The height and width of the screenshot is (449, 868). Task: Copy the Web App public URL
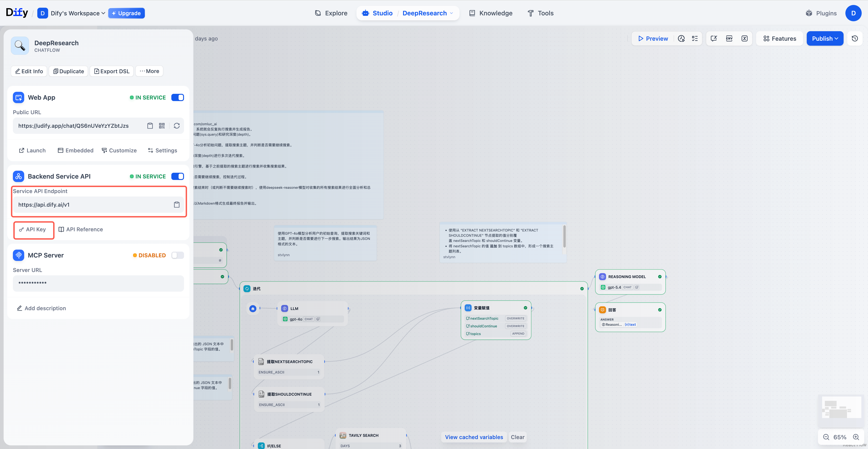(x=150, y=126)
